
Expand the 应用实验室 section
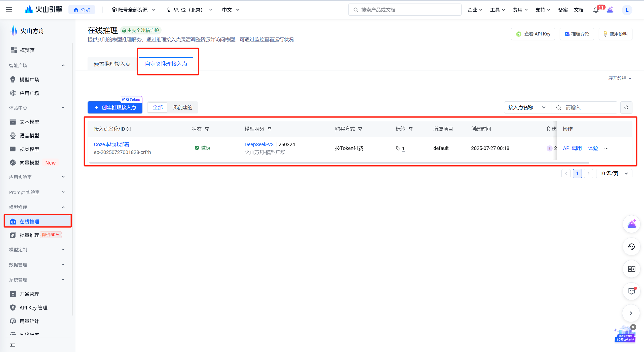(x=63, y=177)
